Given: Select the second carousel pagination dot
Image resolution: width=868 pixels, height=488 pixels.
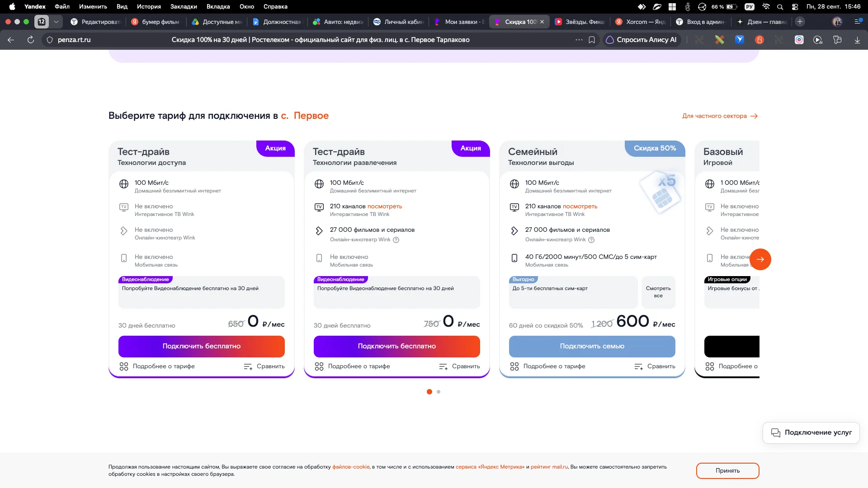Looking at the screenshot, I should [439, 392].
